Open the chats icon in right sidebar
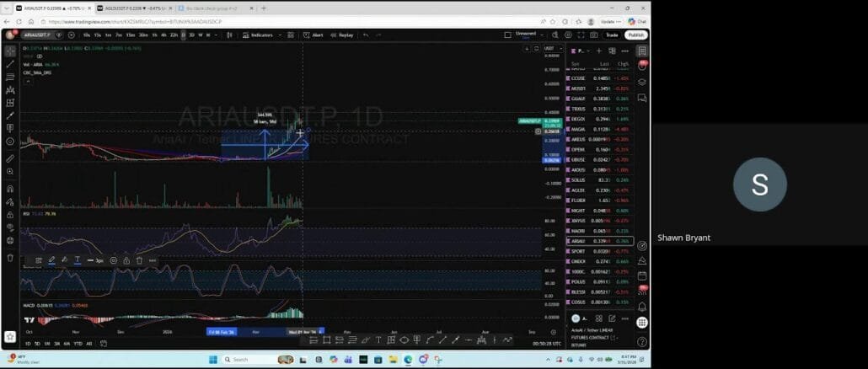This screenshot has height=369, width=868. (x=642, y=98)
